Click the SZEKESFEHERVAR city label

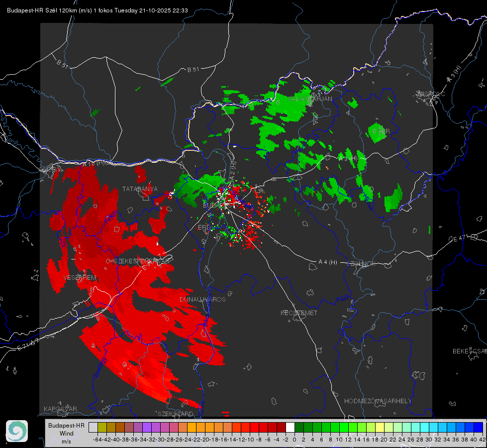click(142, 261)
